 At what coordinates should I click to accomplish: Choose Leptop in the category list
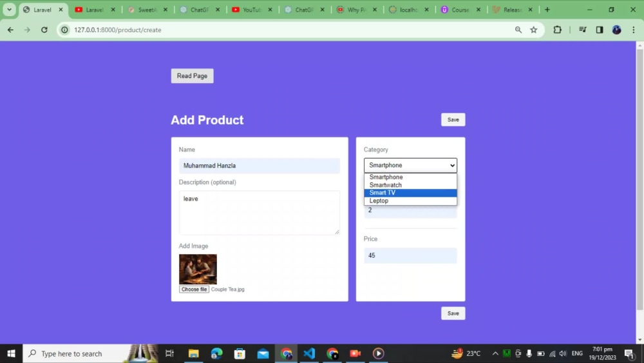(410, 201)
